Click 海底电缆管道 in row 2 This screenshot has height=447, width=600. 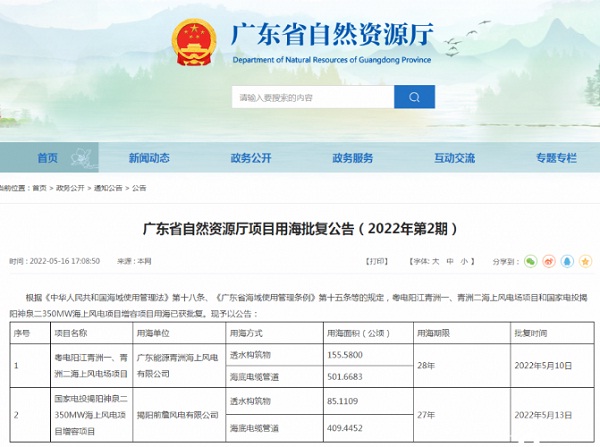[254, 428]
